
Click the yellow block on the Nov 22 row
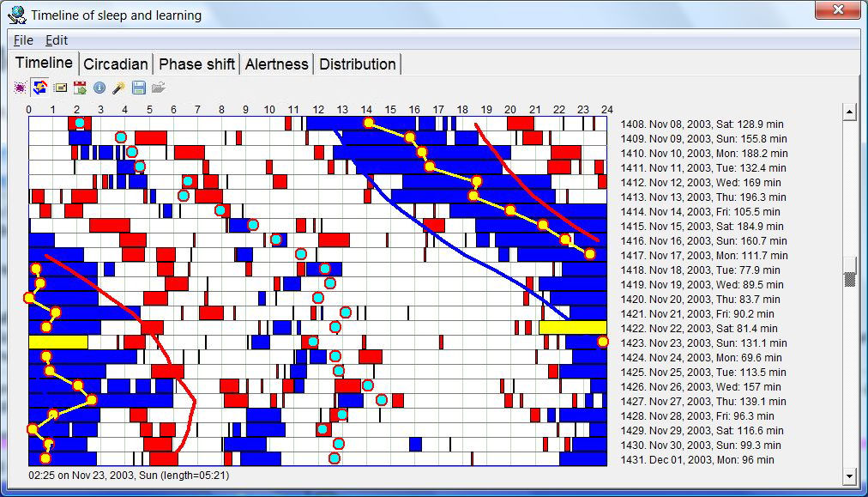click(573, 328)
